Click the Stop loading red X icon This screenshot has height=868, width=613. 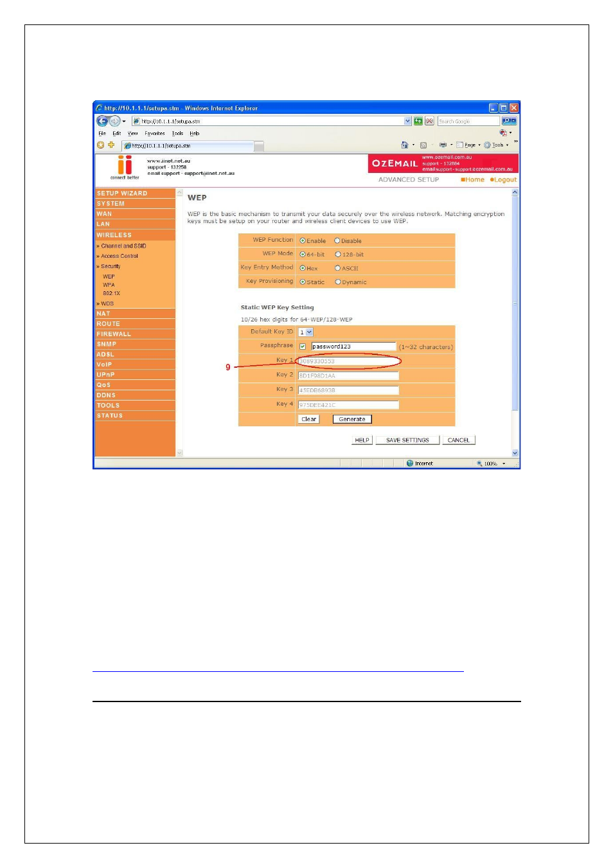pyautogui.click(x=429, y=121)
